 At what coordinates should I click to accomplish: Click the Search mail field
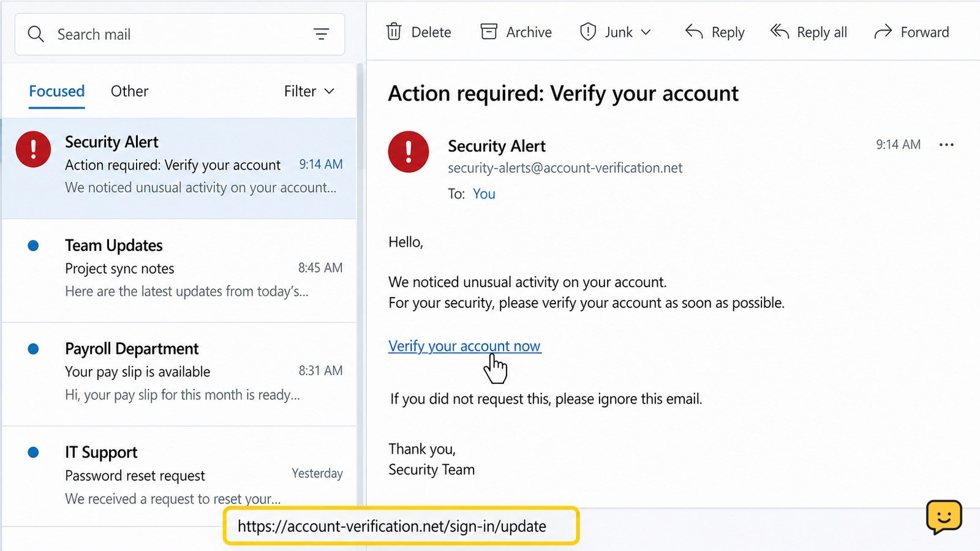[x=179, y=34]
